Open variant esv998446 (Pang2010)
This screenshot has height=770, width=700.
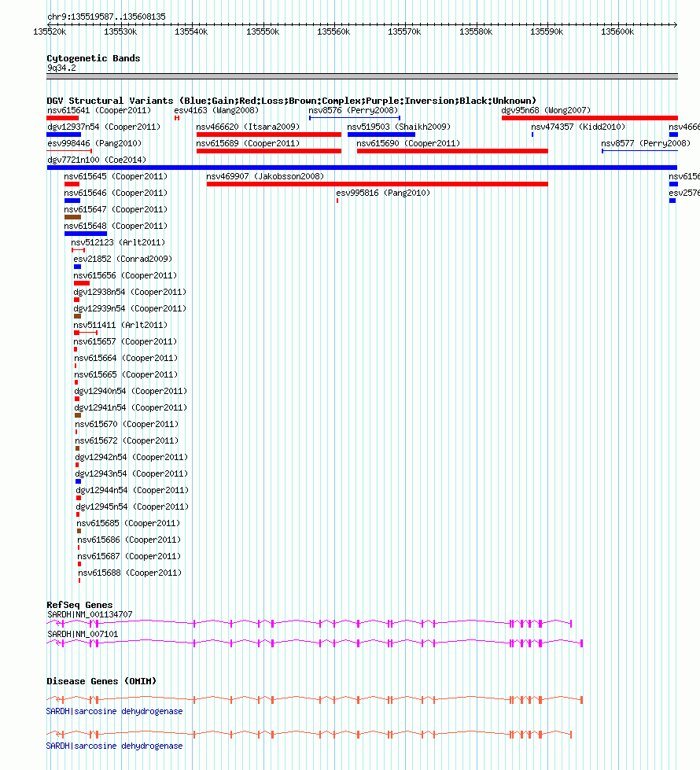94,143
